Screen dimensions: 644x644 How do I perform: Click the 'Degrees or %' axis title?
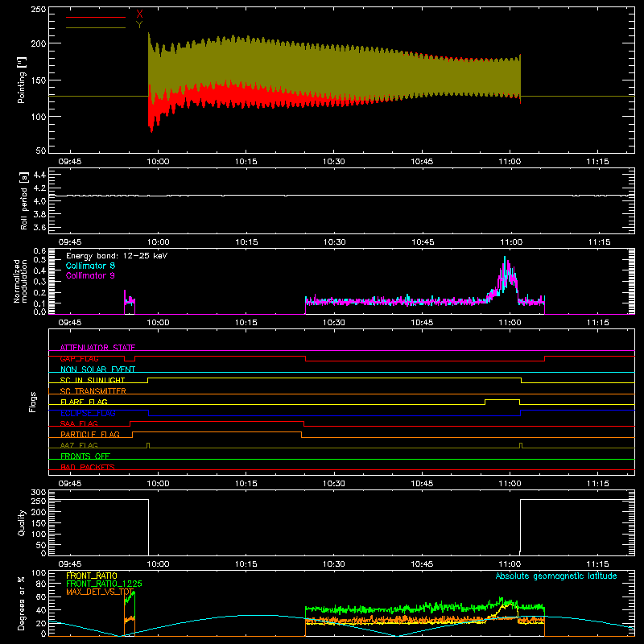coord(22,603)
